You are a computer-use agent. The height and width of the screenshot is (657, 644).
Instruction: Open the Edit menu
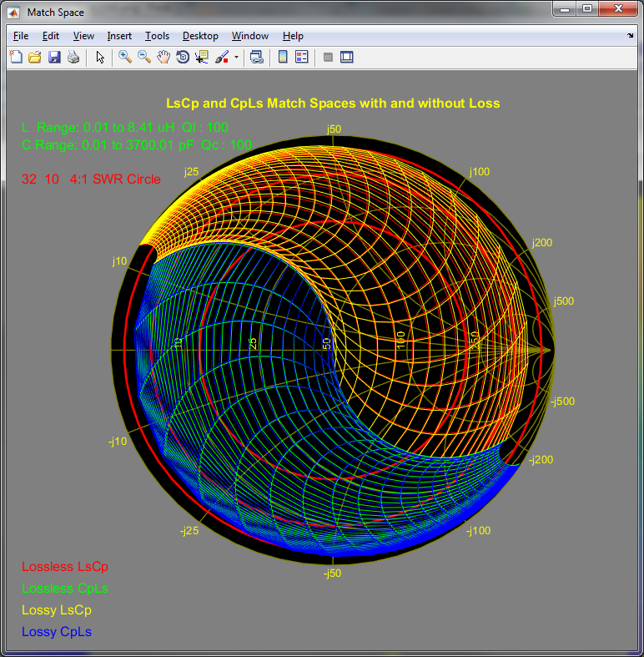tap(51, 36)
